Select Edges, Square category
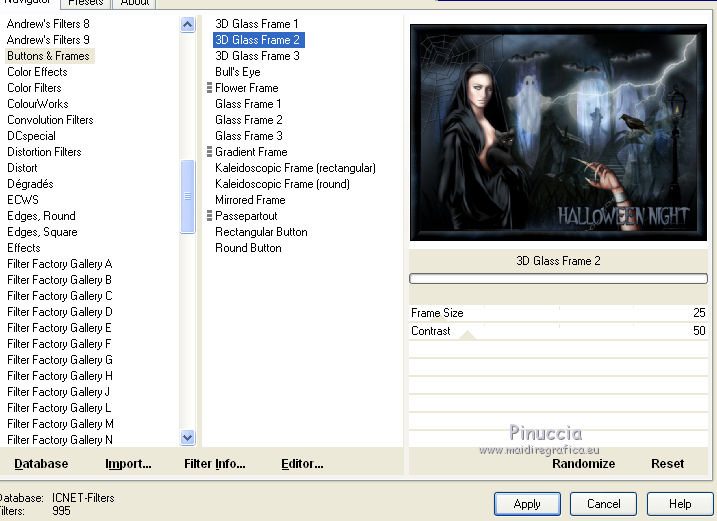Screen dimensions: 717x521 click(x=43, y=232)
